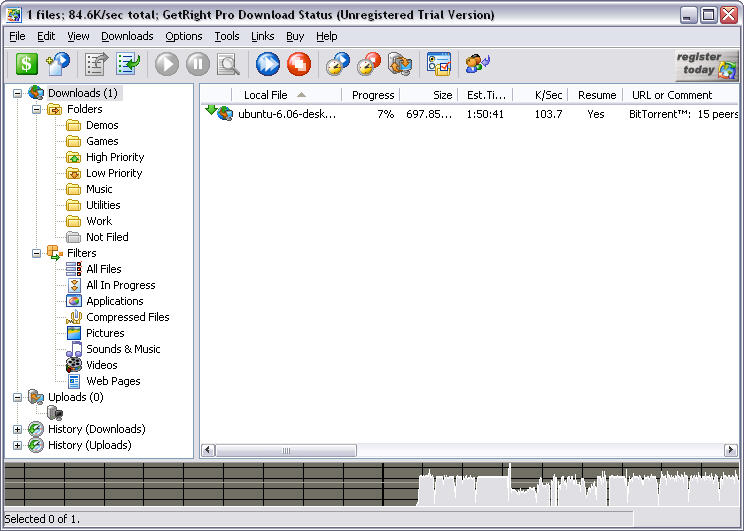Collapse the Uploads (0) tree node
744x531 pixels.
18,397
